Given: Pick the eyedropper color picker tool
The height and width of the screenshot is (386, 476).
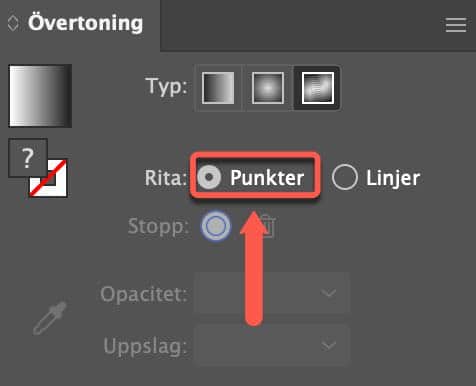Looking at the screenshot, I should (50, 318).
